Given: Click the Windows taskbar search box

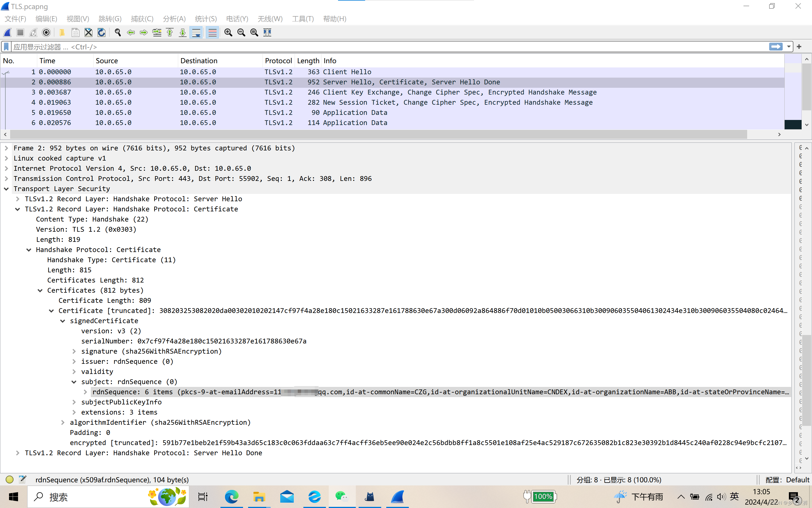Looking at the screenshot, I should 108,497.
